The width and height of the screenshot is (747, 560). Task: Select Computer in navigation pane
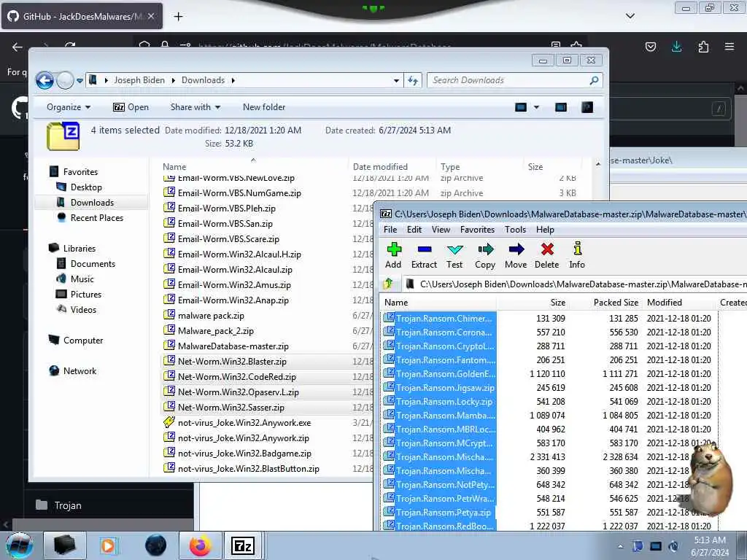point(83,340)
